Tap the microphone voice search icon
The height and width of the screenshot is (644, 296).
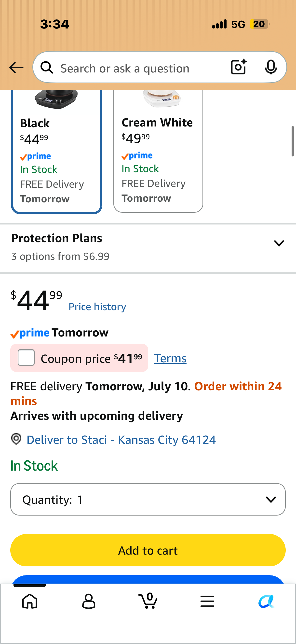271,67
